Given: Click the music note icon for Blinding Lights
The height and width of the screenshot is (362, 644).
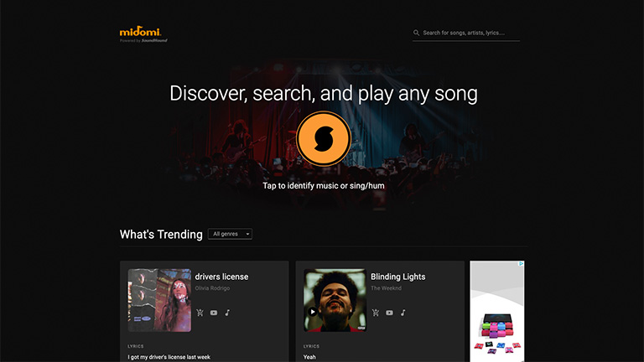Looking at the screenshot, I should (x=402, y=313).
